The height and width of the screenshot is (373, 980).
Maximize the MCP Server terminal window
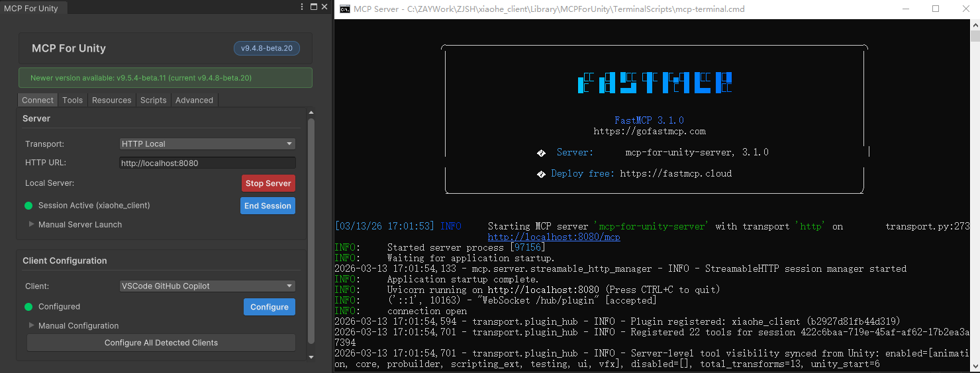click(936, 9)
